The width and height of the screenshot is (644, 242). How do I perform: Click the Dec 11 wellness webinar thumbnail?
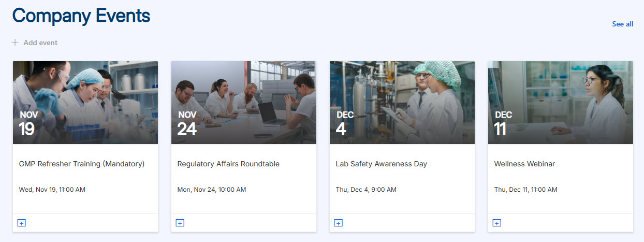[561, 103]
